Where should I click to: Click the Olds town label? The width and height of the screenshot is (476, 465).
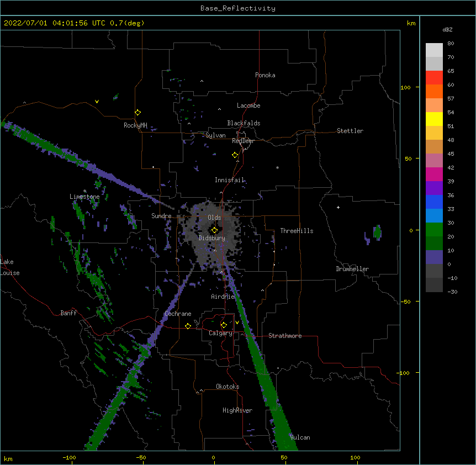tap(214, 218)
